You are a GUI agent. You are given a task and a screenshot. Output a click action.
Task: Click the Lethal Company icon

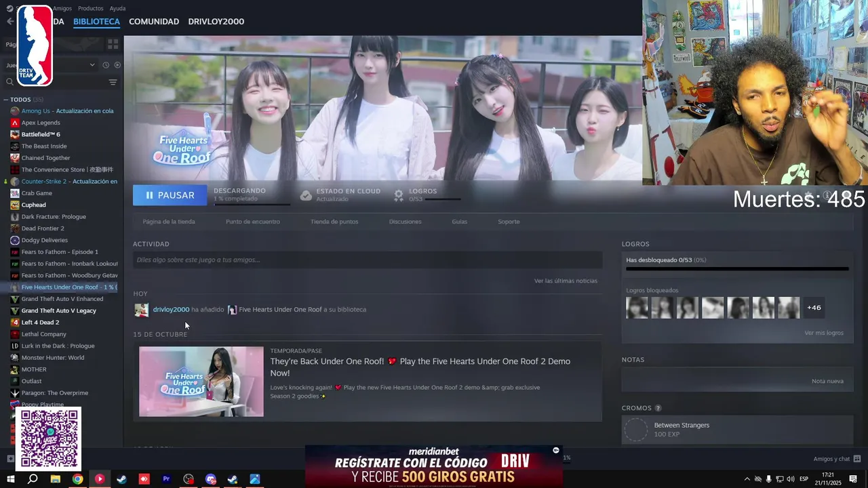point(15,334)
